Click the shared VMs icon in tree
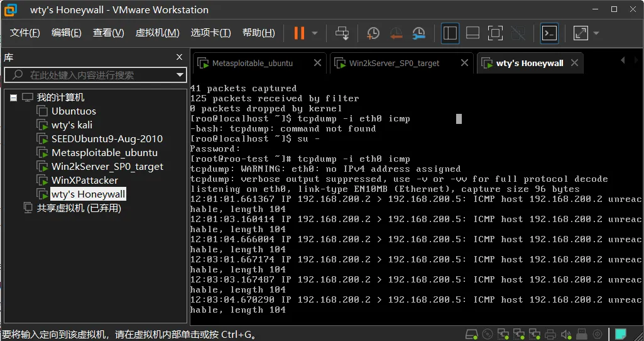 pos(28,208)
